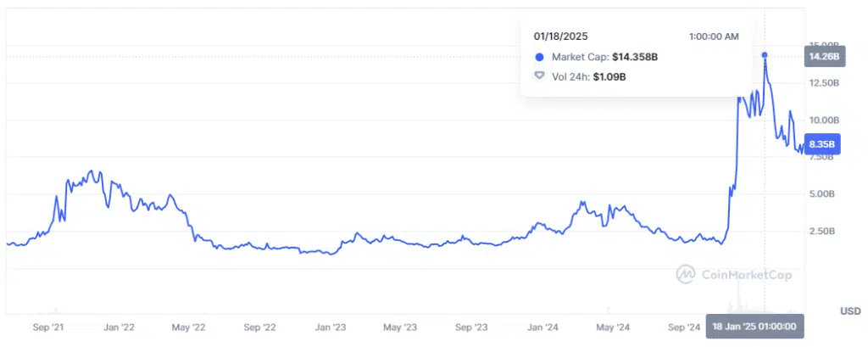The width and height of the screenshot is (868, 347).
Task: Click the 01/18/2025 tooltip date
Action: tap(561, 36)
